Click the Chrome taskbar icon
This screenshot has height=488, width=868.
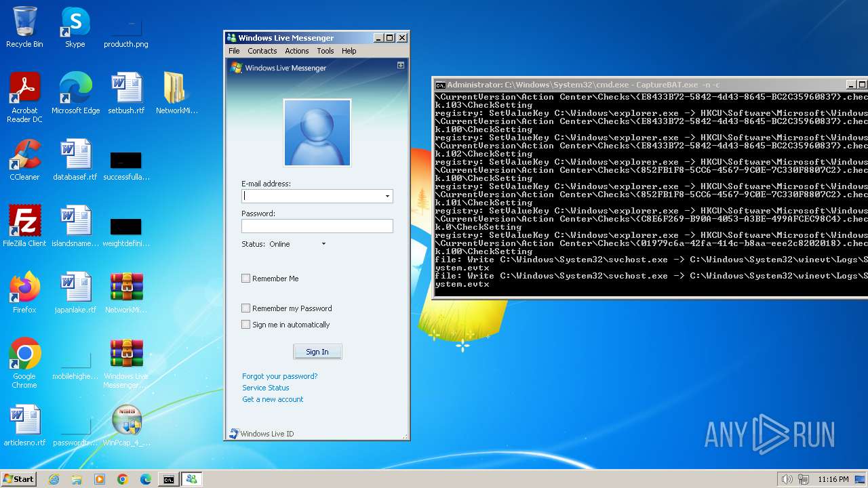[x=123, y=479]
